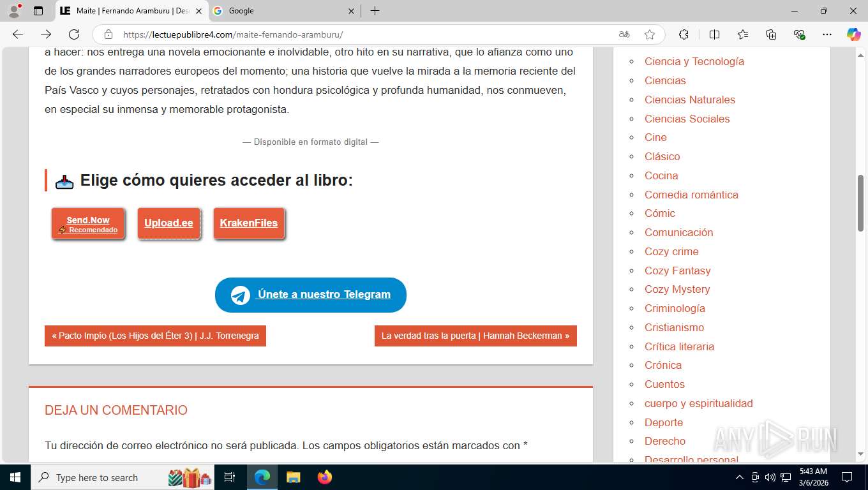The height and width of the screenshot is (490, 868).
Task: Click the translate page icon
Action: click(624, 34)
